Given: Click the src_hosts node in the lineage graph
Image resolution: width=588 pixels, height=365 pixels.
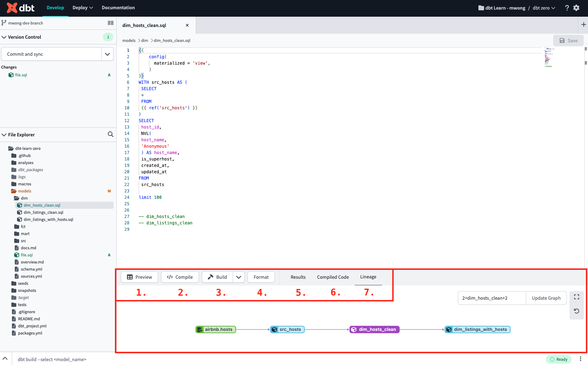Looking at the screenshot, I should (287, 329).
